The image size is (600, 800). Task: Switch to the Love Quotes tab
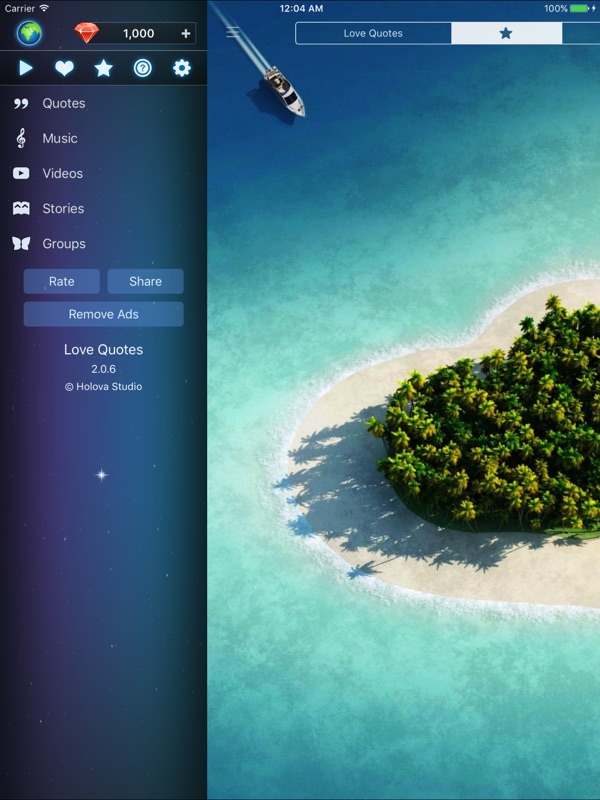pos(373,33)
